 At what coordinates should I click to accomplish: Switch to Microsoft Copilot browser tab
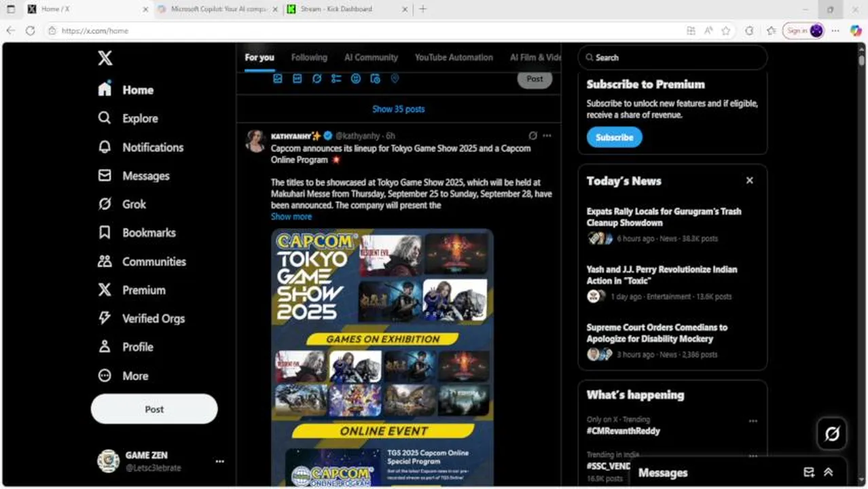(216, 10)
